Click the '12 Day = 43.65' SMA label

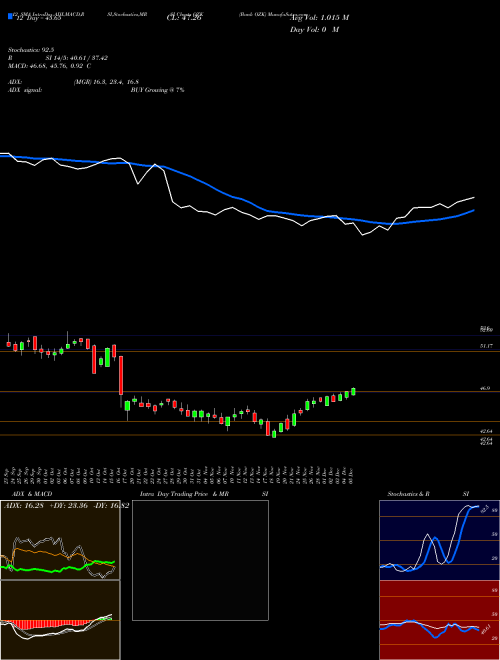pyautogui.click(x=39, y=17)
